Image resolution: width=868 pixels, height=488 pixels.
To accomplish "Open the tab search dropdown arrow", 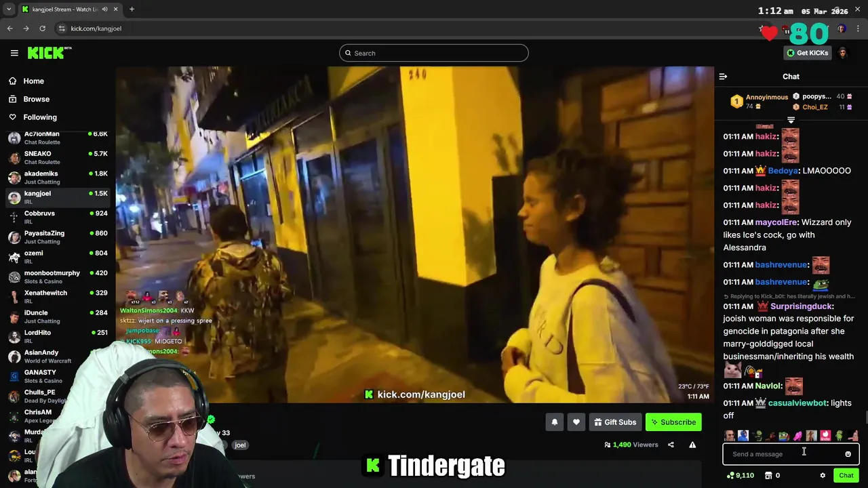I will point(9,9).
